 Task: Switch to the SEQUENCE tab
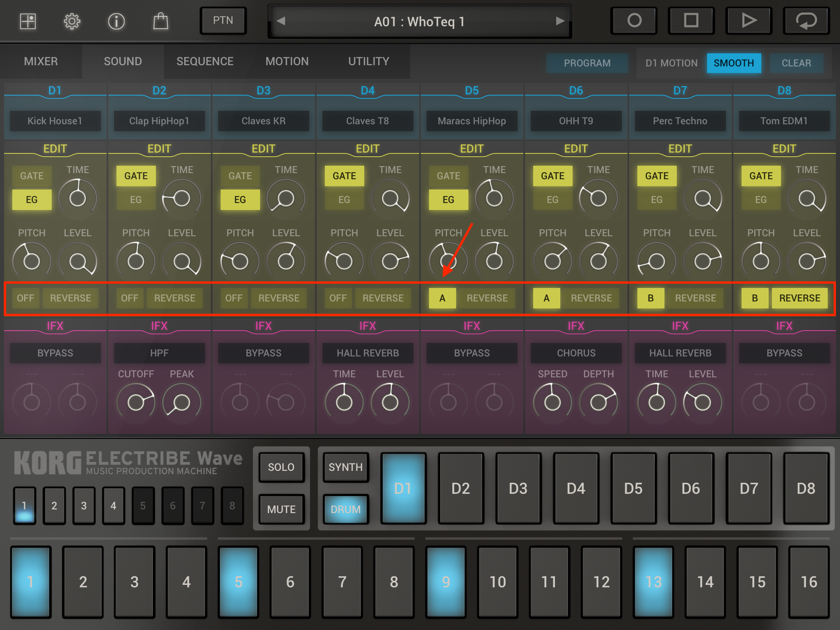(205, 62)
